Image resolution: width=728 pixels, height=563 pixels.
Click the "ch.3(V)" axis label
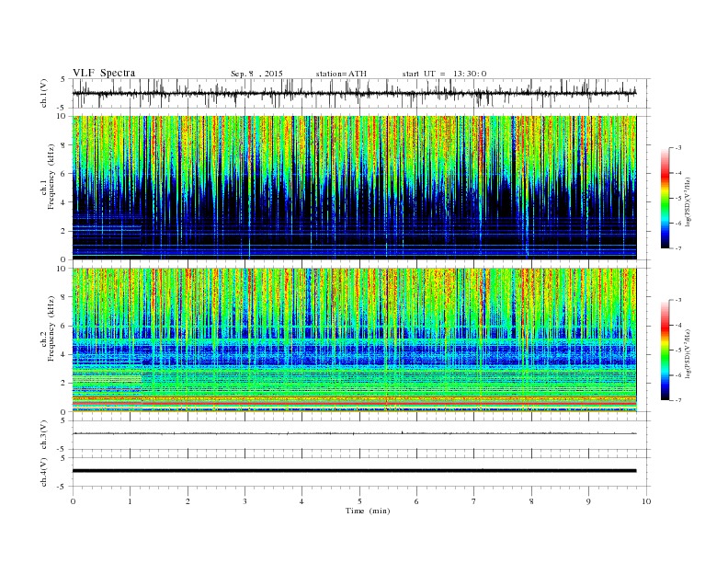pyautogui.click(x=44, y=434)
